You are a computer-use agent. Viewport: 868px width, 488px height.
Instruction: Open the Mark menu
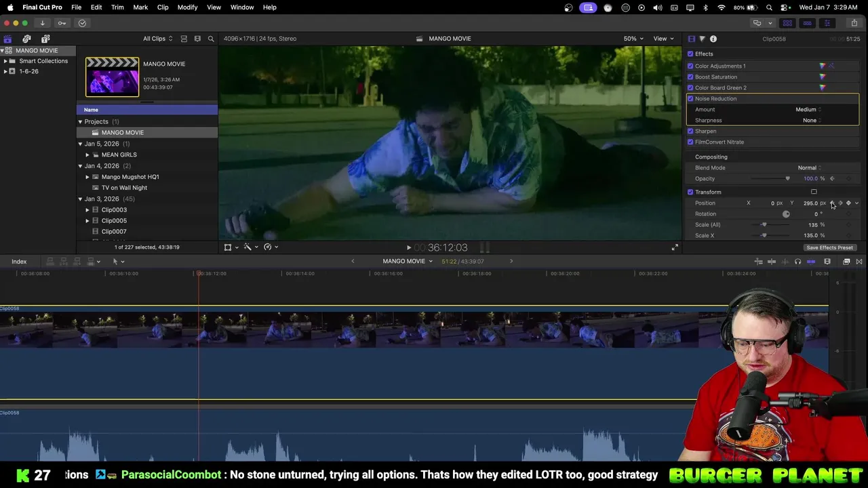click(x=140, y=7)
